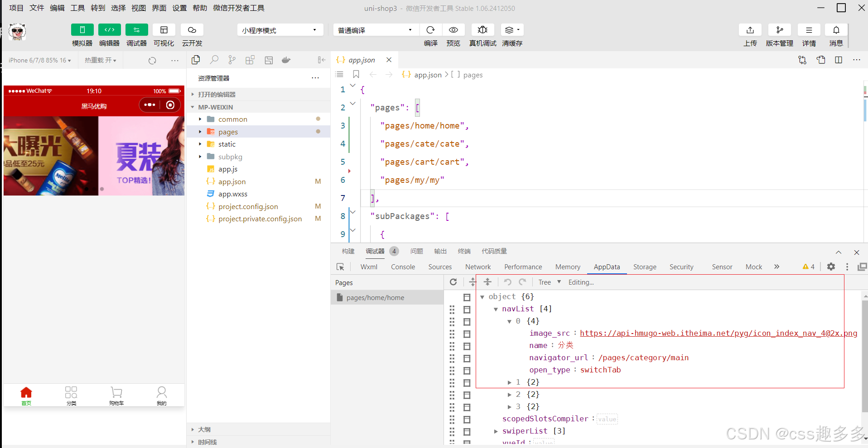The height and width of the screenshot is (448, 868).
Task: Open the details icon
Action: [809, 30]
